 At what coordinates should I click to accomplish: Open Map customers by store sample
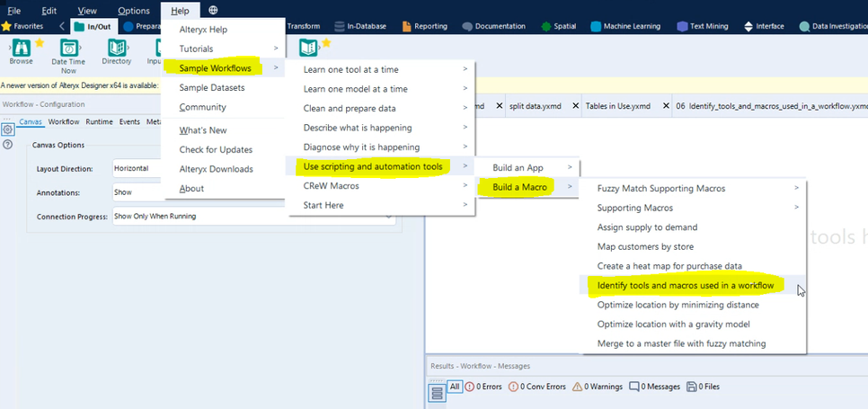[x=693, y=247]
